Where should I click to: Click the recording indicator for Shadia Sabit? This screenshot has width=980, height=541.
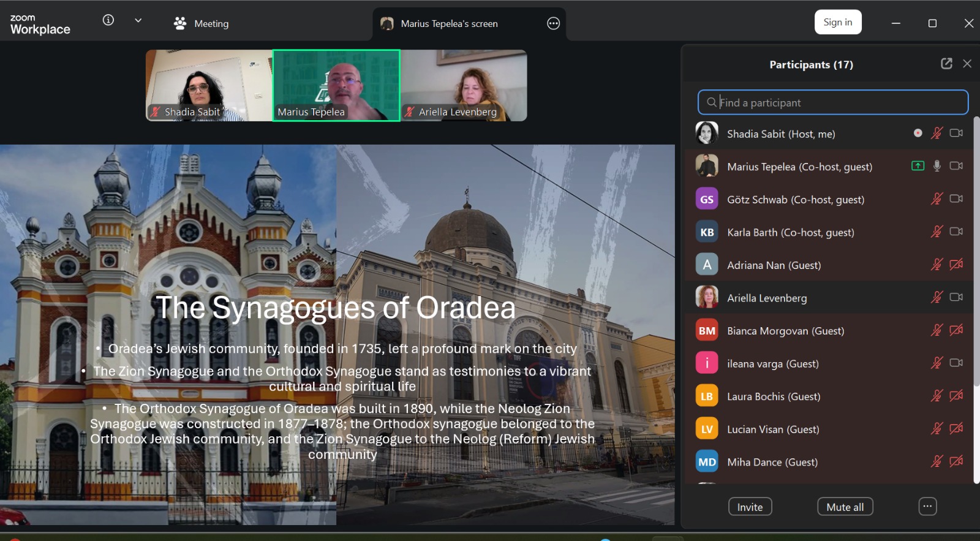[918, 133]
